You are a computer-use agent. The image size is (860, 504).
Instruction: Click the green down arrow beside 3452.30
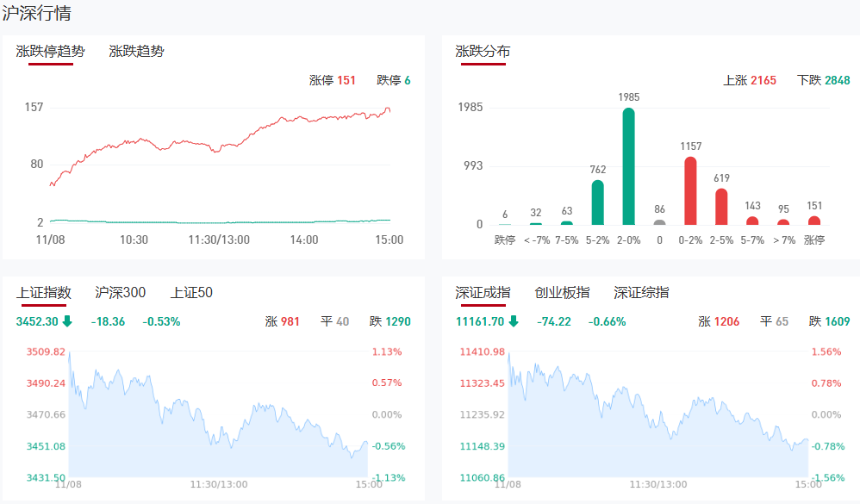(67, 321)
